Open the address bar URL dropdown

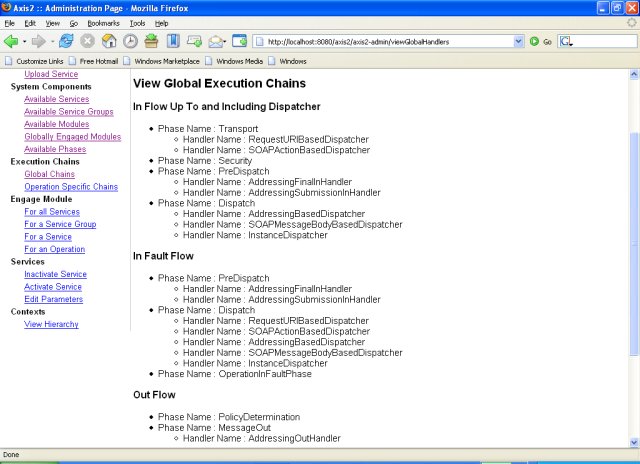point(518,41)
